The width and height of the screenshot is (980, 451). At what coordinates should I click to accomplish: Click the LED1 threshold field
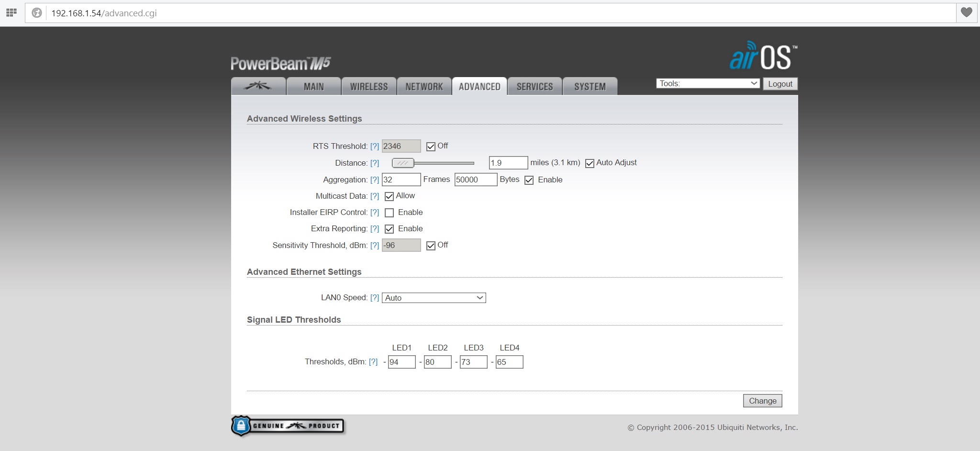[x=401, y=362]
